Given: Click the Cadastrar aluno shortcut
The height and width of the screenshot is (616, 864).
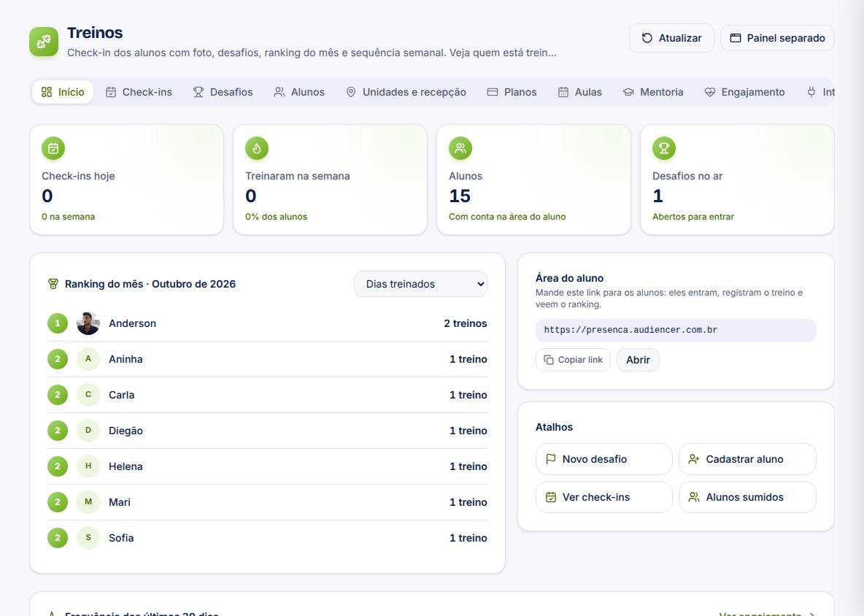Looking at the screenshot, I should coord(747,459).
